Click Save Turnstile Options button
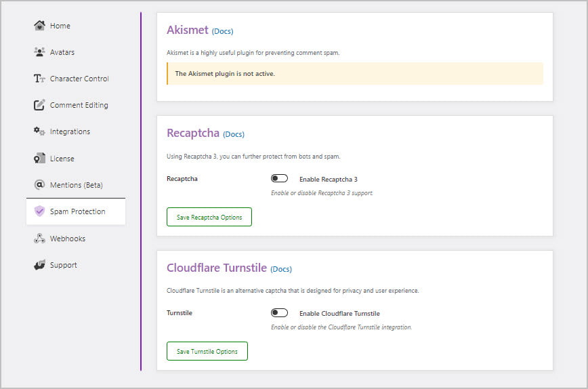Viewport: 588px width, 389px height. coord(207,351)
